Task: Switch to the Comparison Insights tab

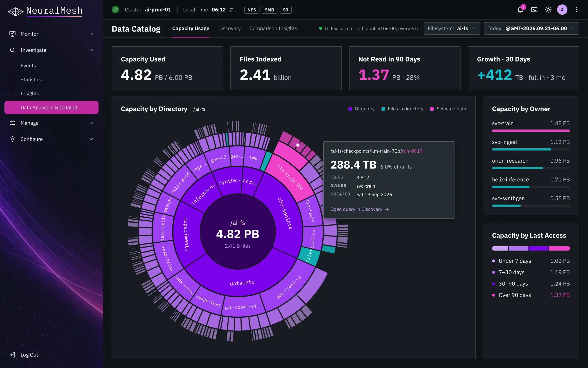Action: 273,29
